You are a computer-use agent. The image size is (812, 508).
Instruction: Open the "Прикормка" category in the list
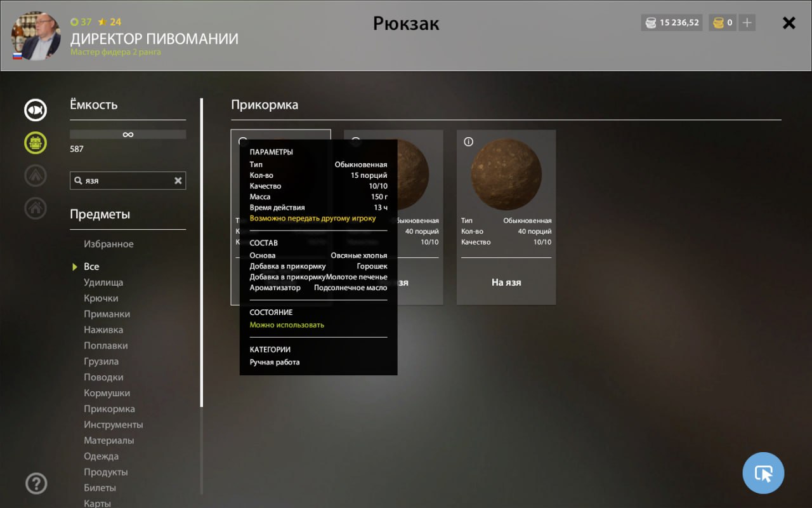(109, 410)
